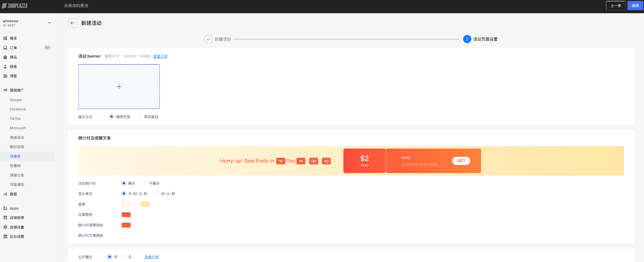Click step 2 circle indicator
644x262 pixels.
(x=467, y=39)
